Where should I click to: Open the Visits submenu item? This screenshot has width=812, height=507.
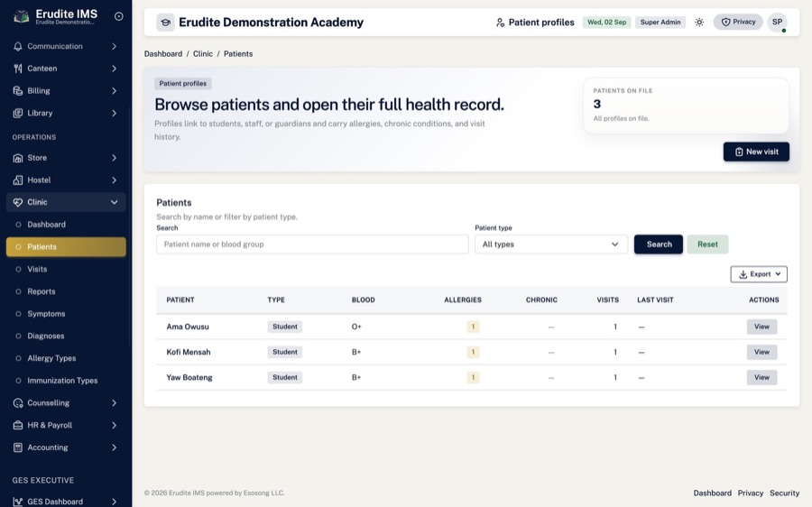(66, 270)
